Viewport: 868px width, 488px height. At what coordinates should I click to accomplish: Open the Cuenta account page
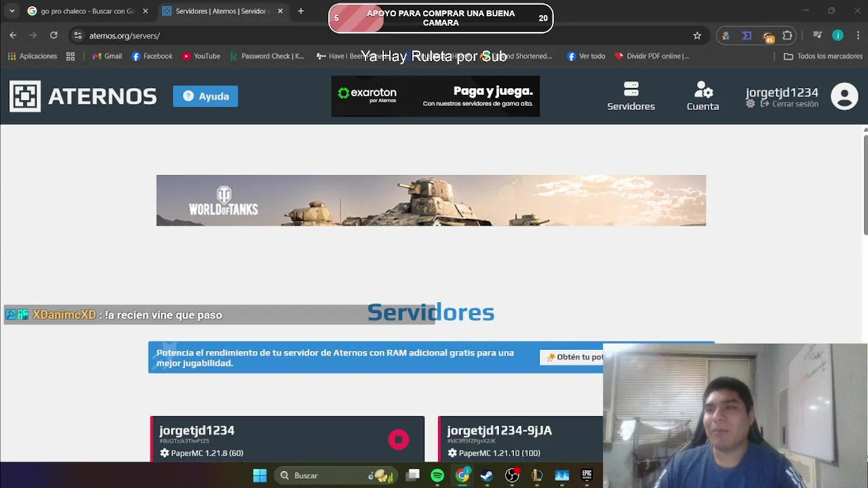click(x=703, y=96)
